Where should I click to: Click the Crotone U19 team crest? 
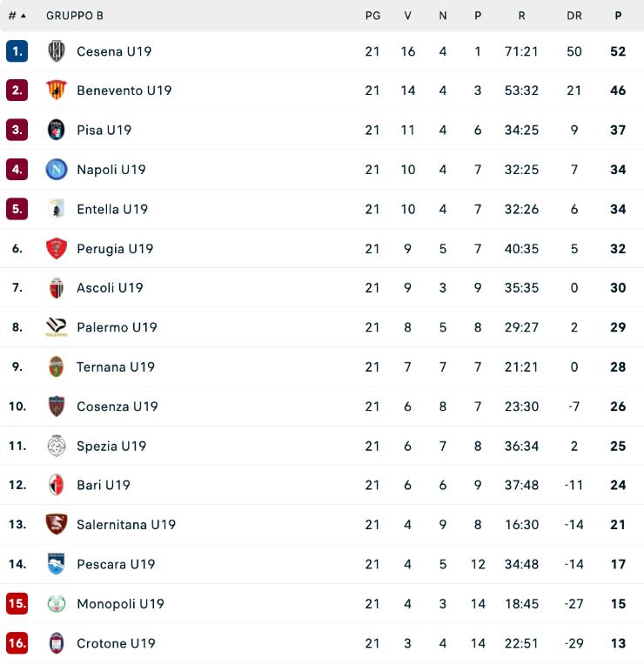[x=57, y=643]
